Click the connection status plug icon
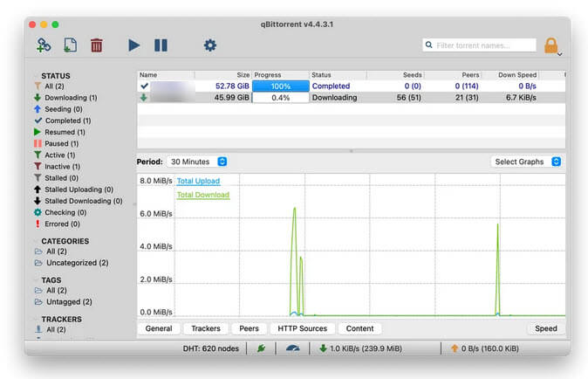Viewport: 588px width, 379px height. tap(262, 348)
